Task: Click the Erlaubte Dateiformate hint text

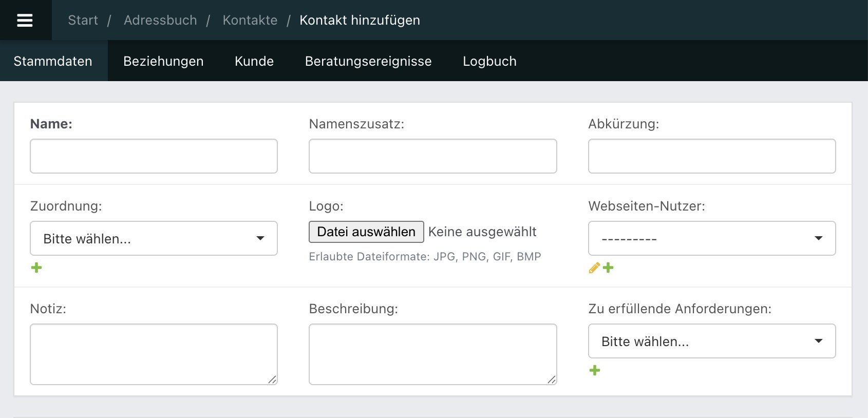Action: click(x=425, y=256)
